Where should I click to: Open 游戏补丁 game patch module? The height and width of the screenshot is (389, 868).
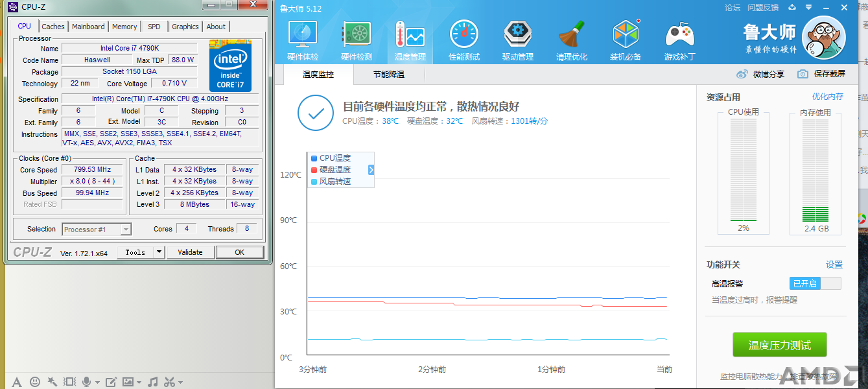pos(680,40)
